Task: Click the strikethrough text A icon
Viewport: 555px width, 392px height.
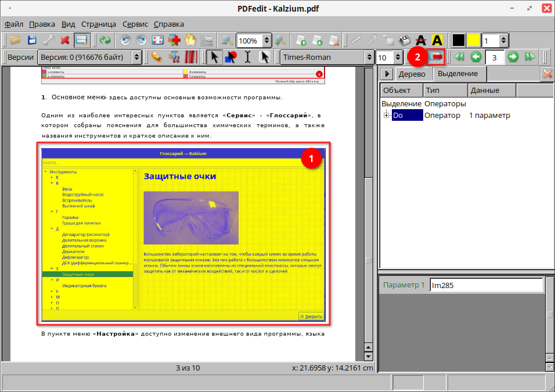Action: pyautogui.click(x=421, y=41)
